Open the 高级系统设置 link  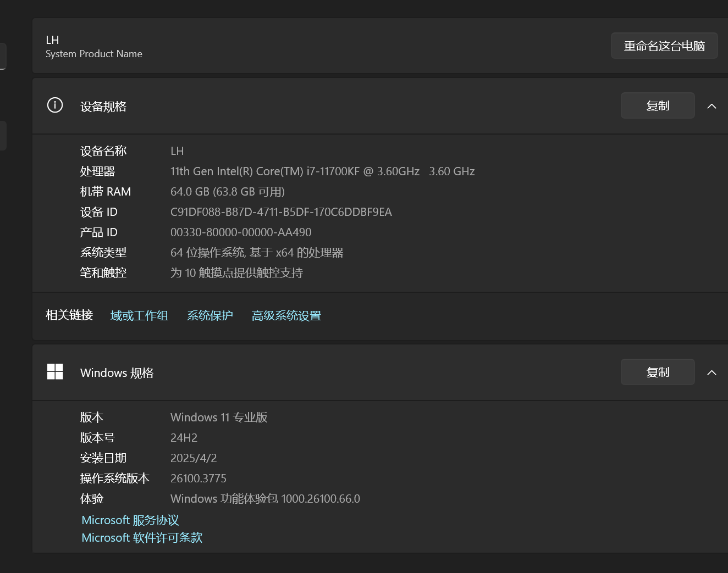[x=286, y=315]
